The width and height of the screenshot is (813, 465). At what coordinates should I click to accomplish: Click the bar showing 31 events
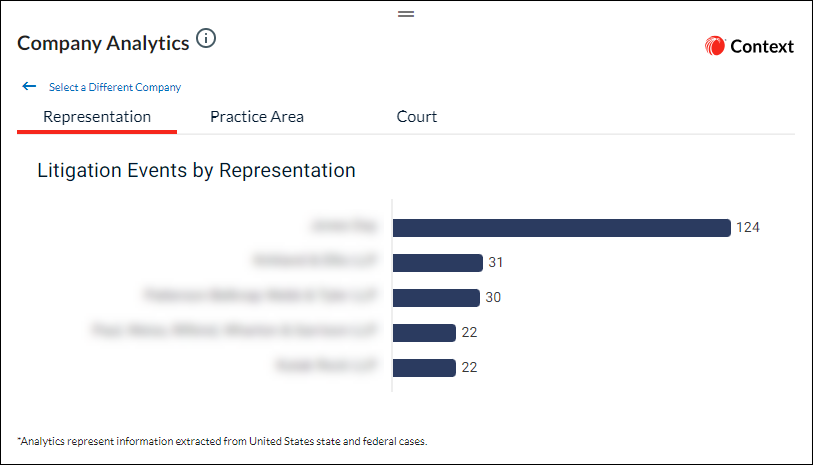(x=438, y=262)
